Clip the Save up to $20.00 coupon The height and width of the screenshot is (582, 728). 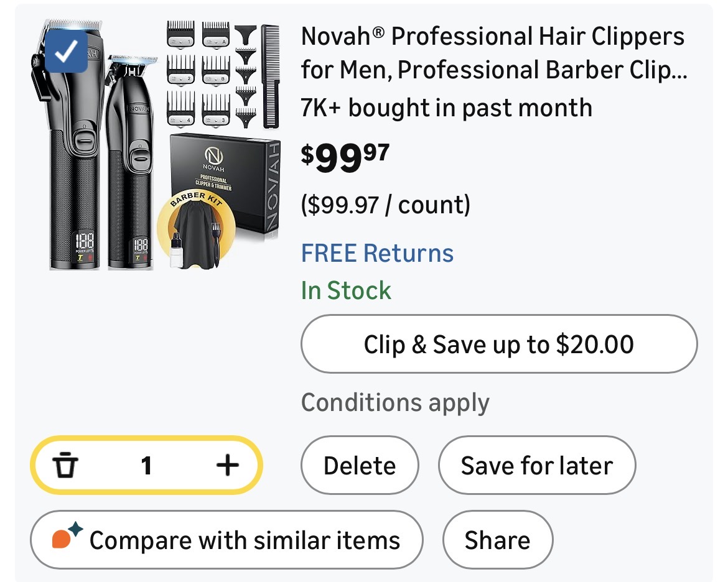pyautogui.click(x=498, y=344)
